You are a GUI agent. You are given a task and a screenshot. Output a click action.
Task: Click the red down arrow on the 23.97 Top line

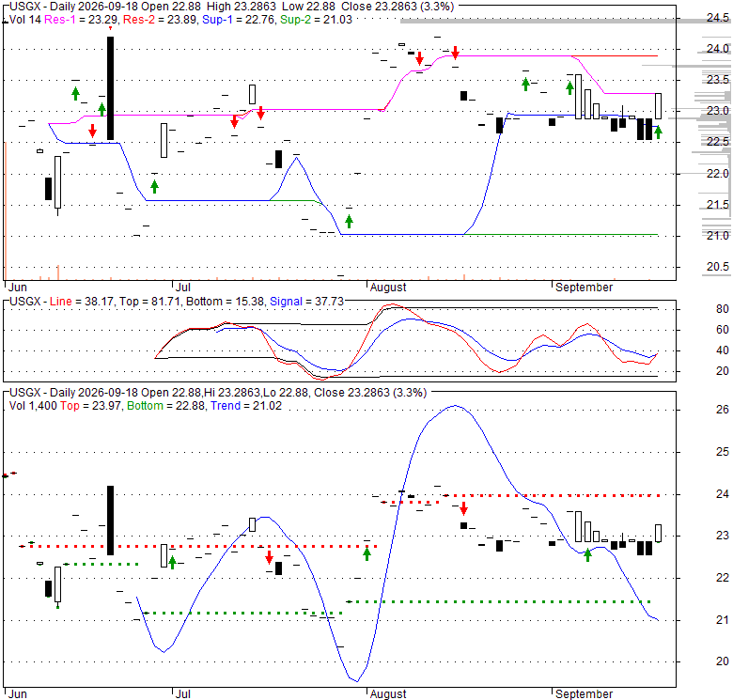(463, 508)
